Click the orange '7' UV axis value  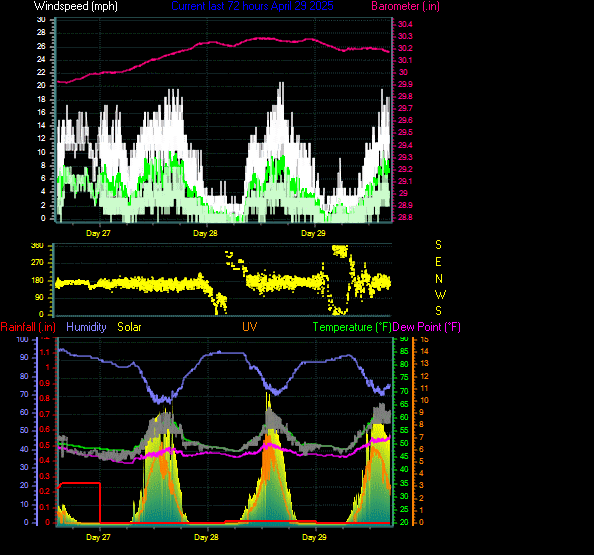421,437
